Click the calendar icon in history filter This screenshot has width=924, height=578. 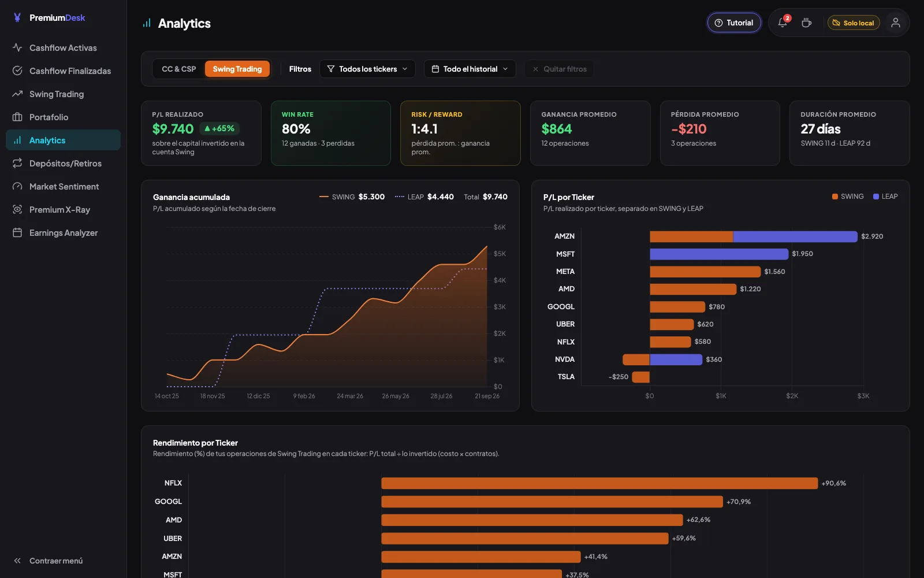click(x=435, y=69)
